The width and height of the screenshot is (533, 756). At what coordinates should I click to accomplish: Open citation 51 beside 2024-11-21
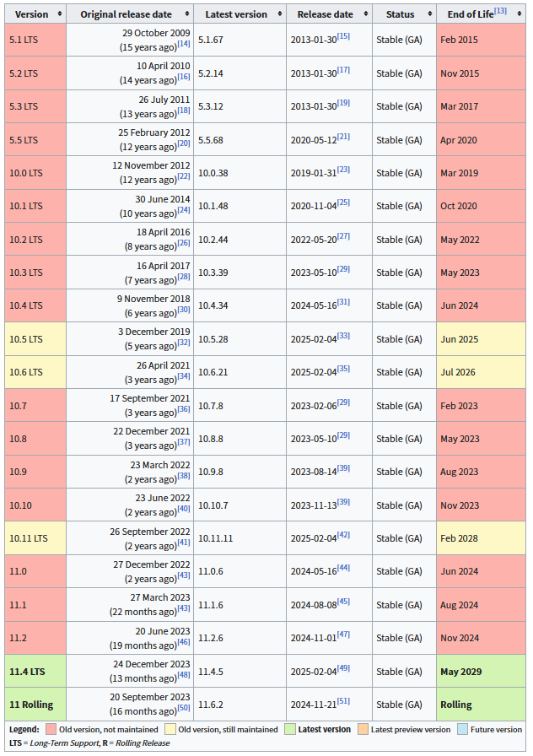click(x=343, y=701)
